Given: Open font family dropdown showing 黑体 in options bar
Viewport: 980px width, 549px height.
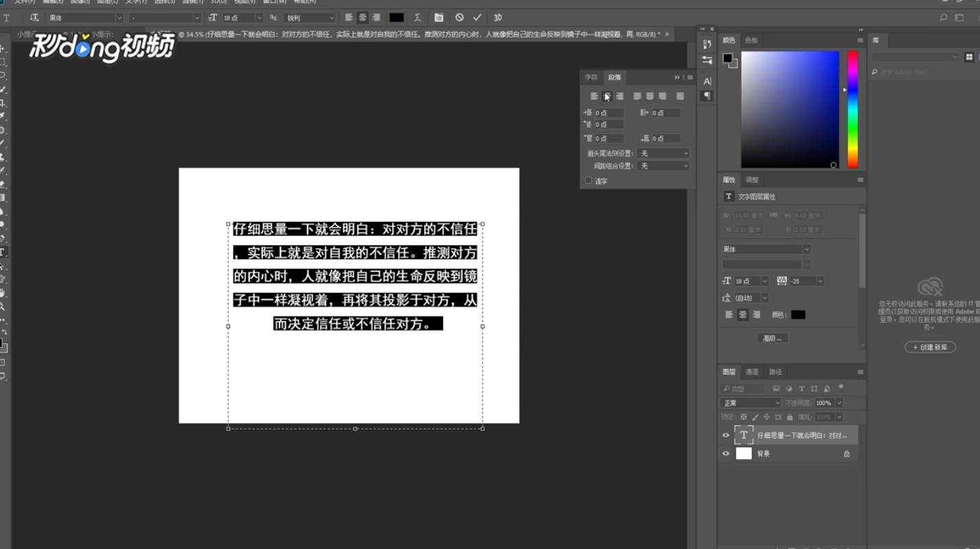Looking at the screenshot, I should click(85, 18).
